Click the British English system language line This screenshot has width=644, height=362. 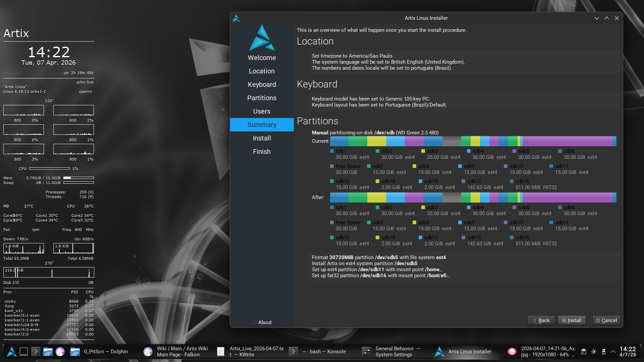[388, 62]
